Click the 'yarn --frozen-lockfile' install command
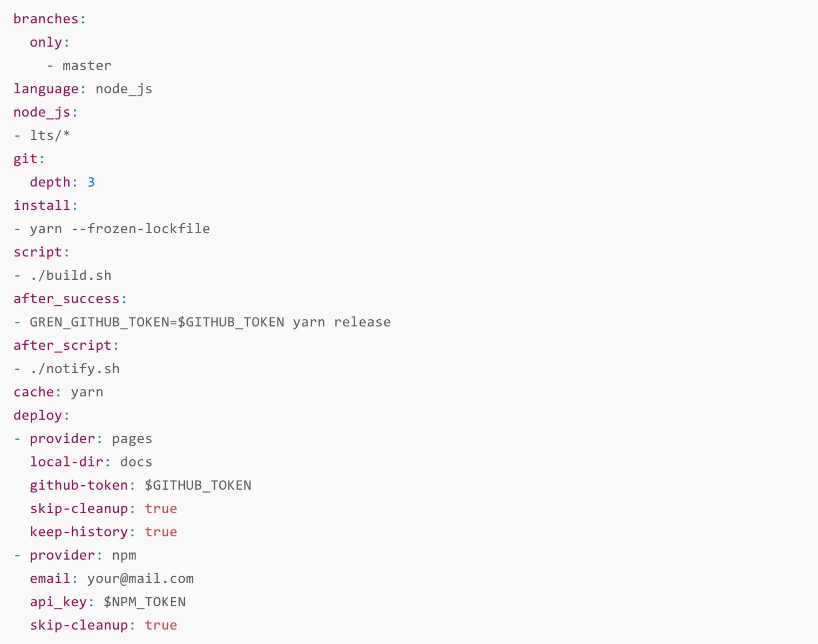Viewport: 818px width, 644px height. (x=120, y=229)
